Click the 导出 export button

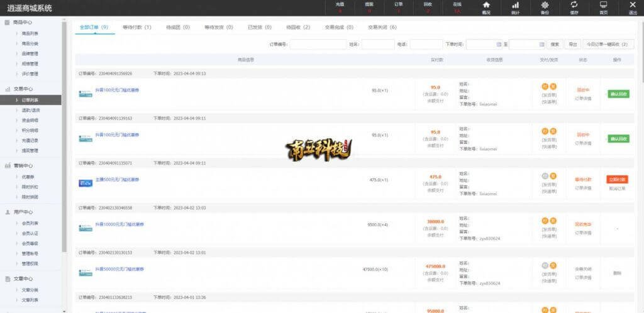point(572,45)
